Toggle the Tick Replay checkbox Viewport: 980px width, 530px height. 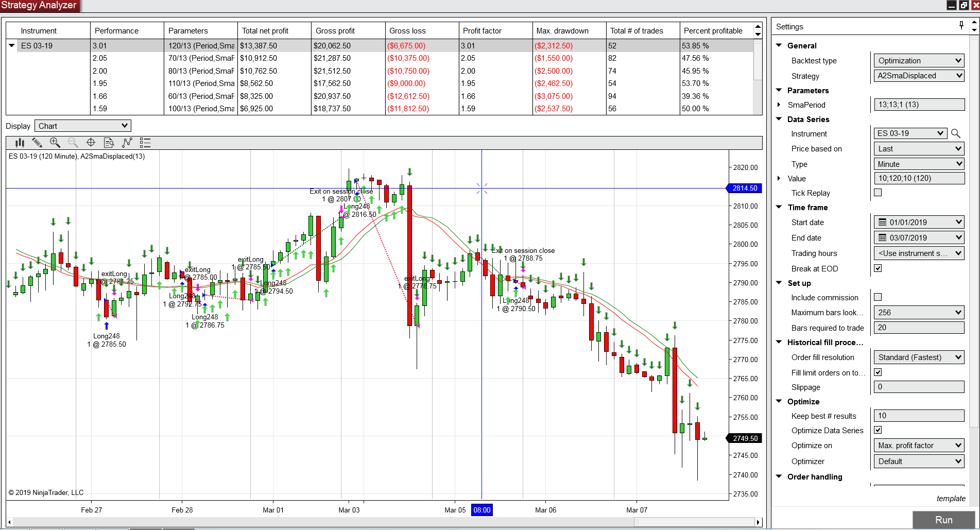[878, 193]
